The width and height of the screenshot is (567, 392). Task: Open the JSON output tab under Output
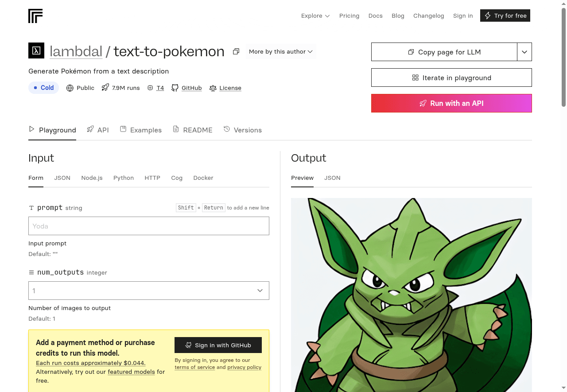point(332,178)
